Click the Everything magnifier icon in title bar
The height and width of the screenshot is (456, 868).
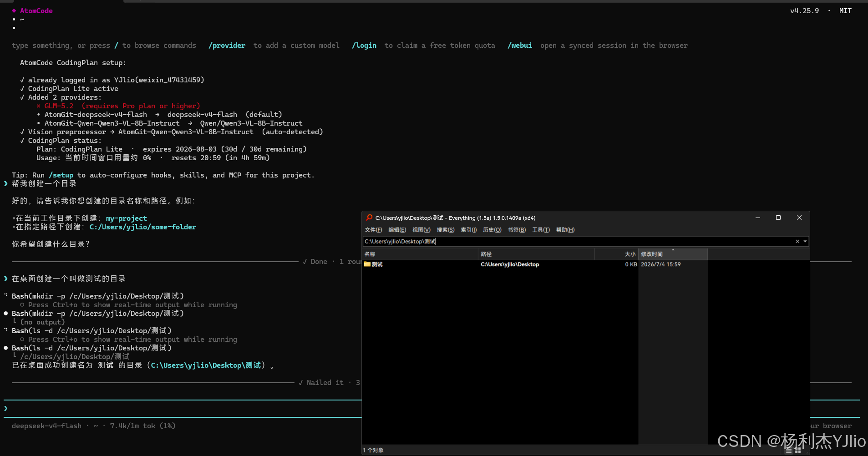(370, 218)
